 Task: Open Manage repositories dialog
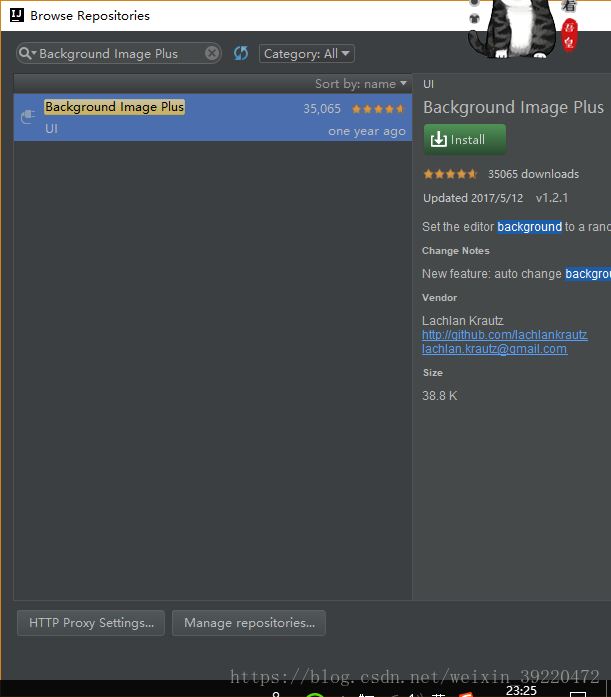point(249,623)
